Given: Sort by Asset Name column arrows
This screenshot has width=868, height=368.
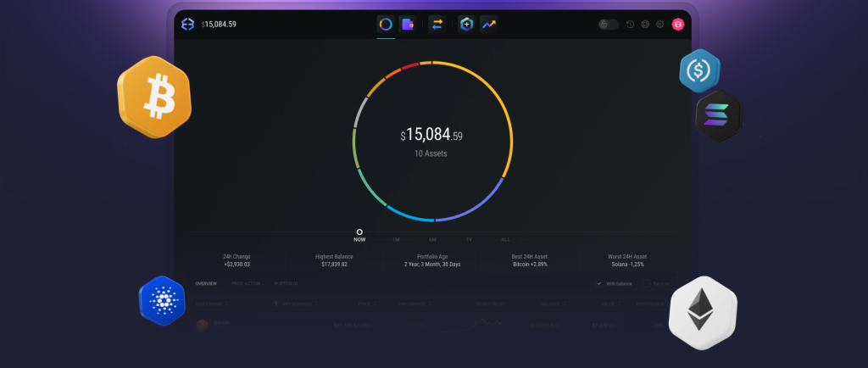Looking at the screenshot, I should (x=226, y=304).
